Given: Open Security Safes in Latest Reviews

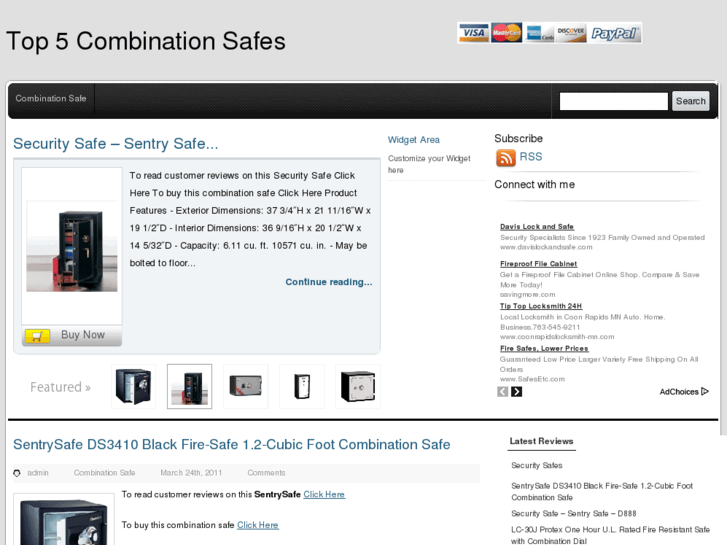Looking at the screenshot, I should click(x=536, y=465).
